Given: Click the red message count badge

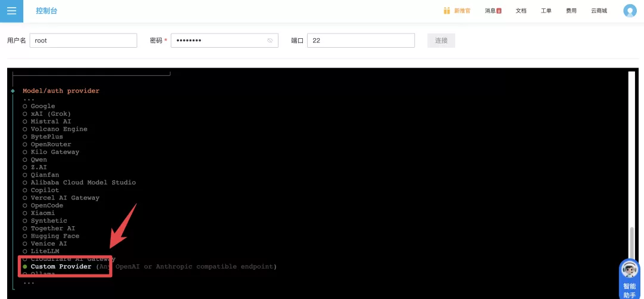Looking at the screenshot, I should 499,11.
